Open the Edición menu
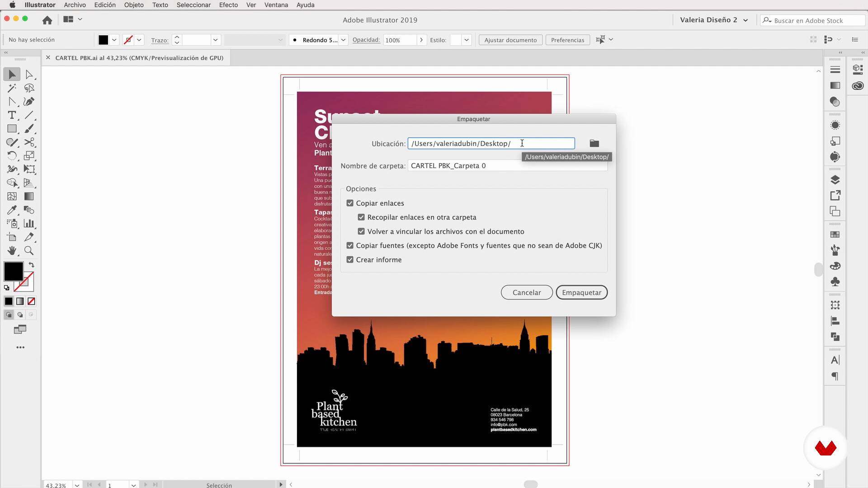868x488 pixels. (x=105, y=5)
